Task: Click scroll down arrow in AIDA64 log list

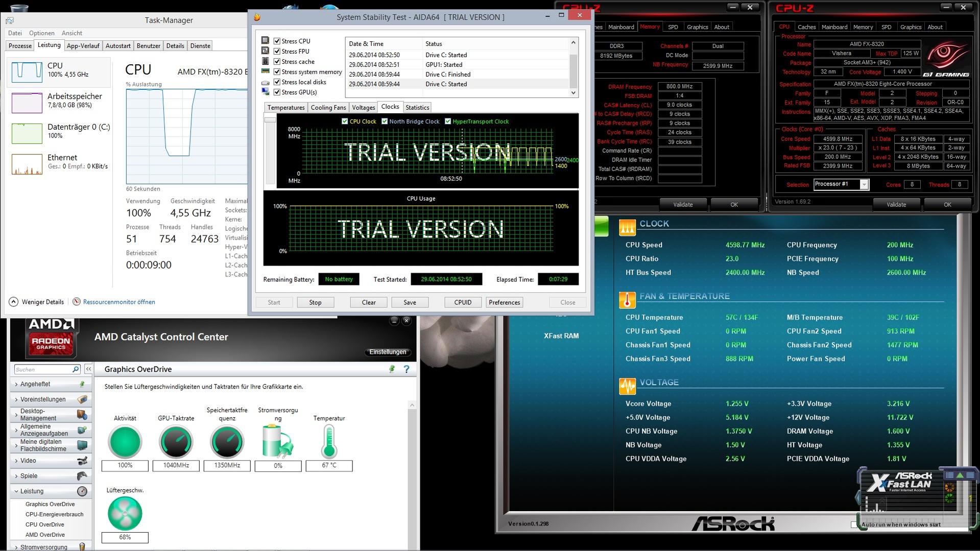Action: click(x=573, y=92)
